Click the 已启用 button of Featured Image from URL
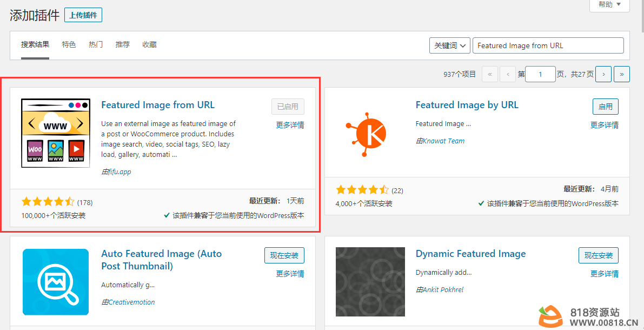Screen dimensions: 644x330 coord(288,107)
